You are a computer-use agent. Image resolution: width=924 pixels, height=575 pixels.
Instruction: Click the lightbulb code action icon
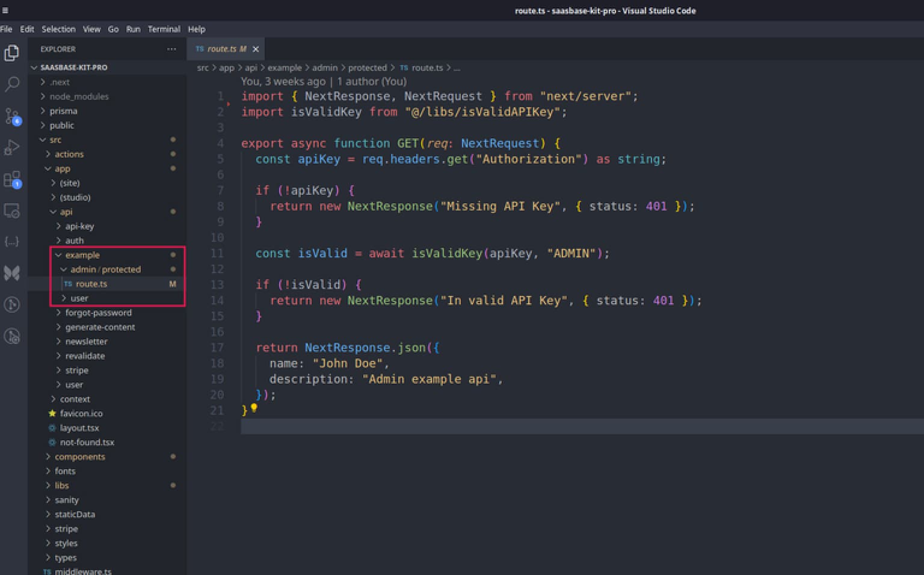pyautogui.click(x=254, y=408)
